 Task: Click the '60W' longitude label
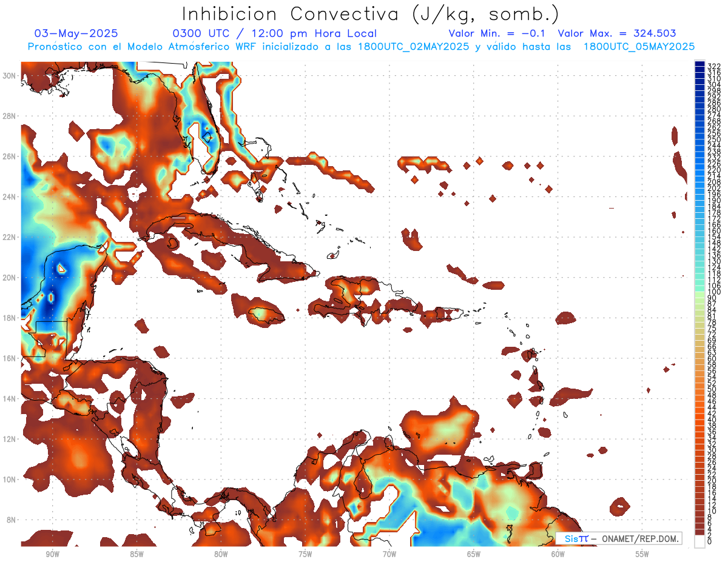click(x=558, y=554)
